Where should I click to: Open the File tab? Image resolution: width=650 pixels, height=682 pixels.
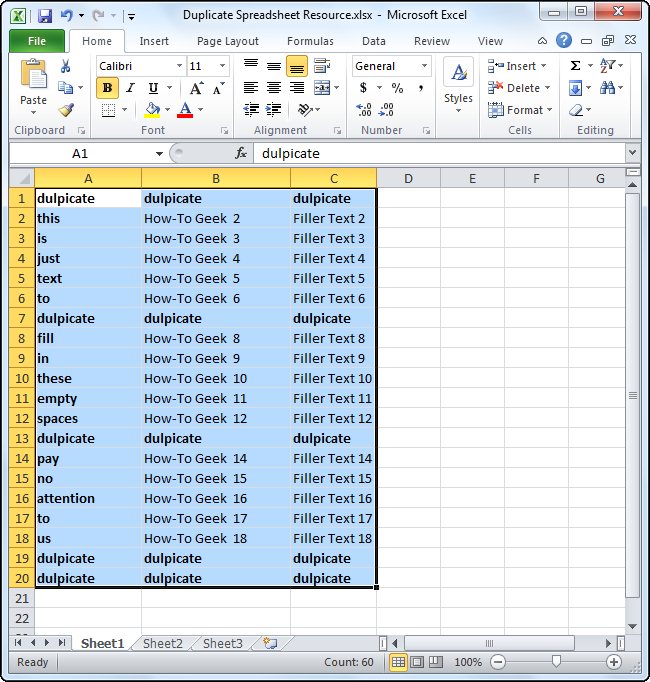point(37,41)
